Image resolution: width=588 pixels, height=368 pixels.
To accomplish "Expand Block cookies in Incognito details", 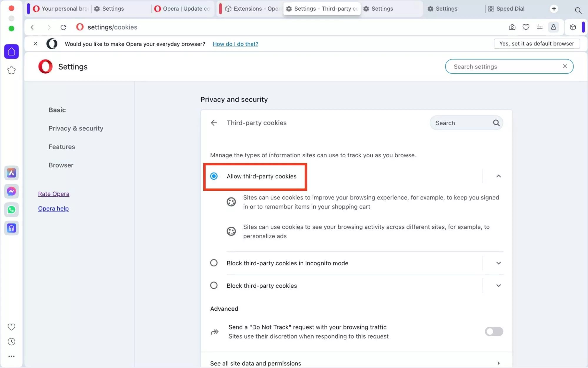I will point(498,263).
